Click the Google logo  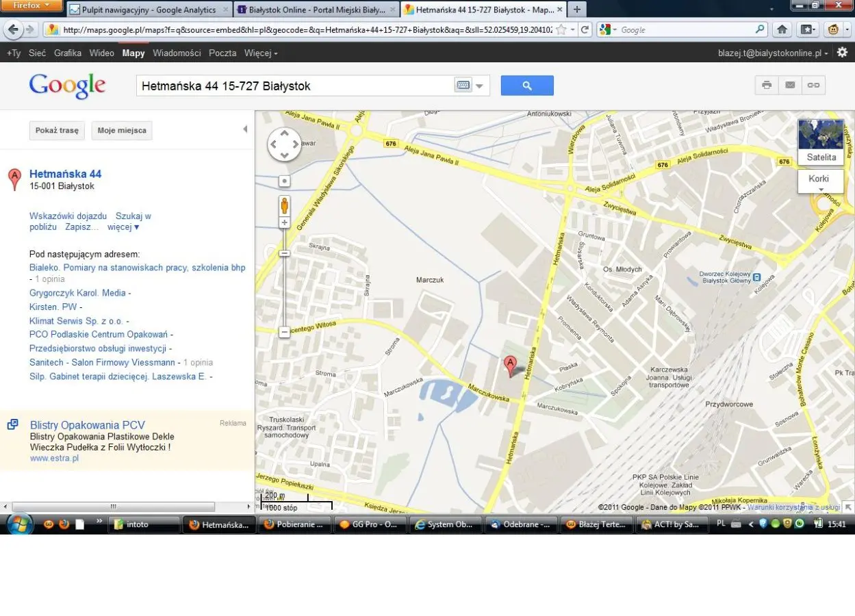(x=67, y=86)
